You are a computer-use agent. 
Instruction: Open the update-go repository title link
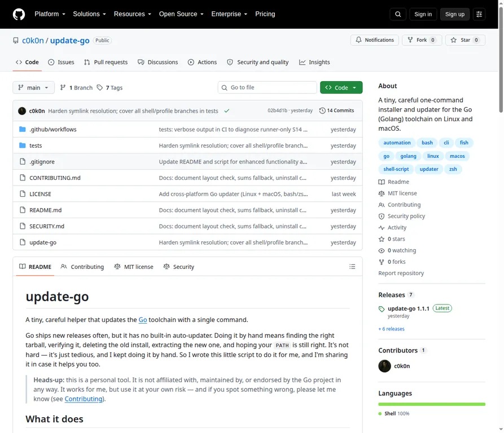tap(70, 41)
